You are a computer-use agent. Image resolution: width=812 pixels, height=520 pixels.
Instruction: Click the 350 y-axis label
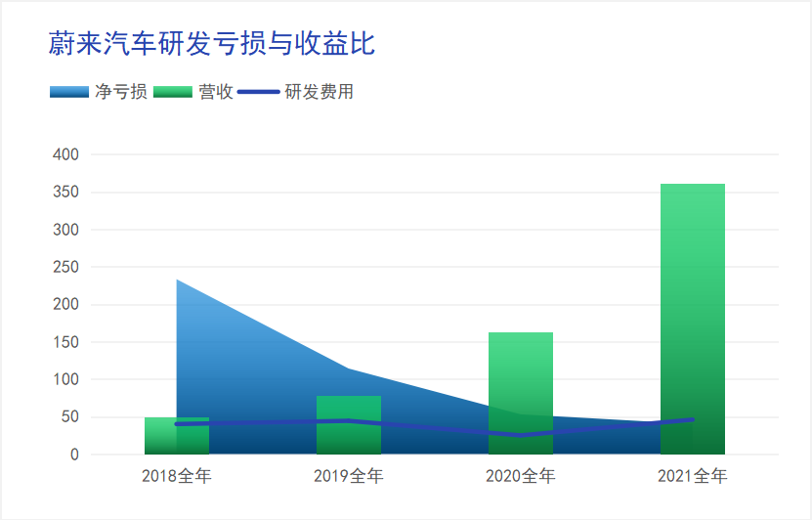(65, 193)
